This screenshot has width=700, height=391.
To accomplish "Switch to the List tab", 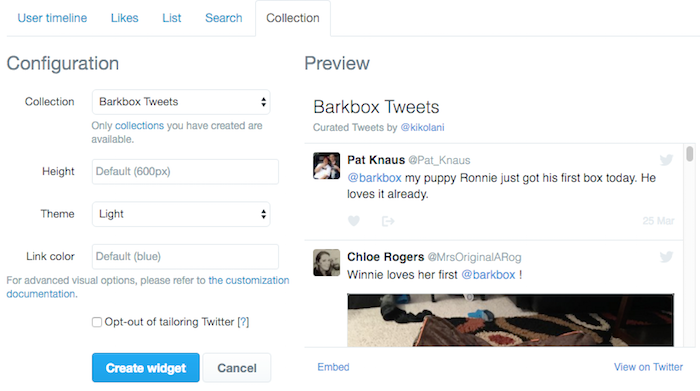I will pos(171,18).
